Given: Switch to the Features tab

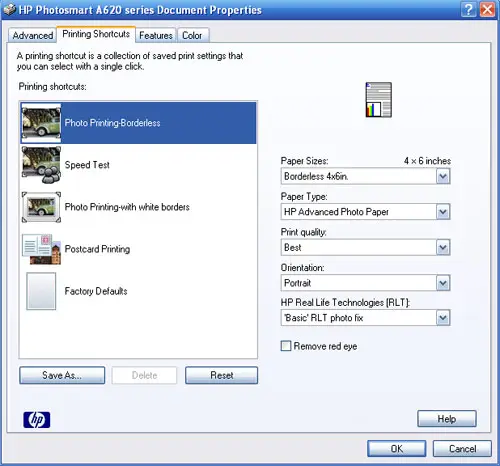Looking at the screenshot, I should click(x=156, y=35).
